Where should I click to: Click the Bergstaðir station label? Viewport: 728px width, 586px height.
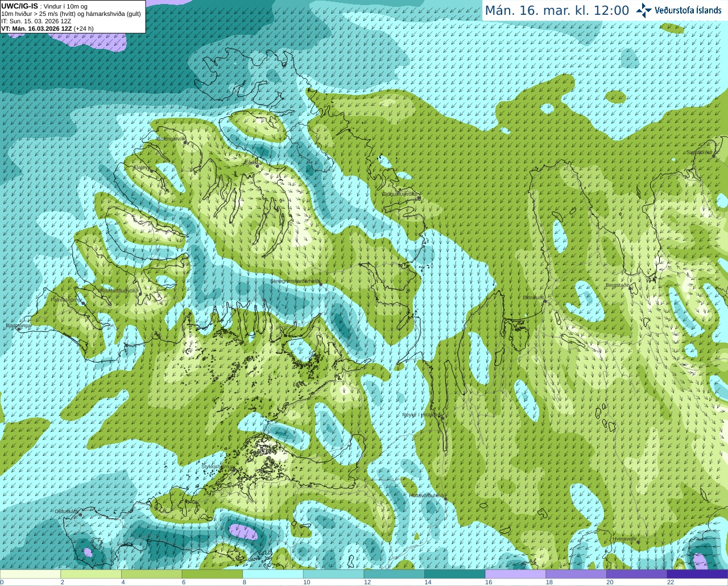618,285
